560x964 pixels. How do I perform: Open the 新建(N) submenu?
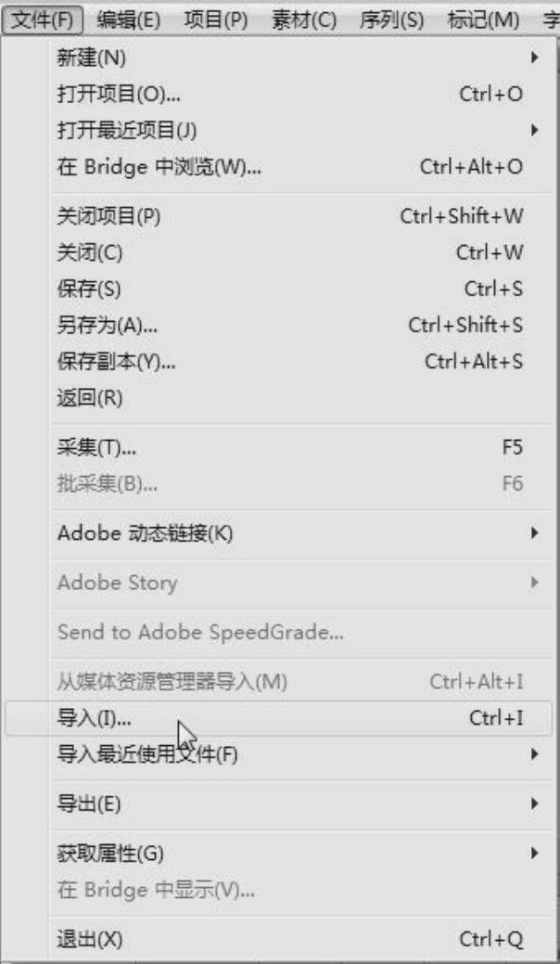pyautogui.click(x=91, y=58)
